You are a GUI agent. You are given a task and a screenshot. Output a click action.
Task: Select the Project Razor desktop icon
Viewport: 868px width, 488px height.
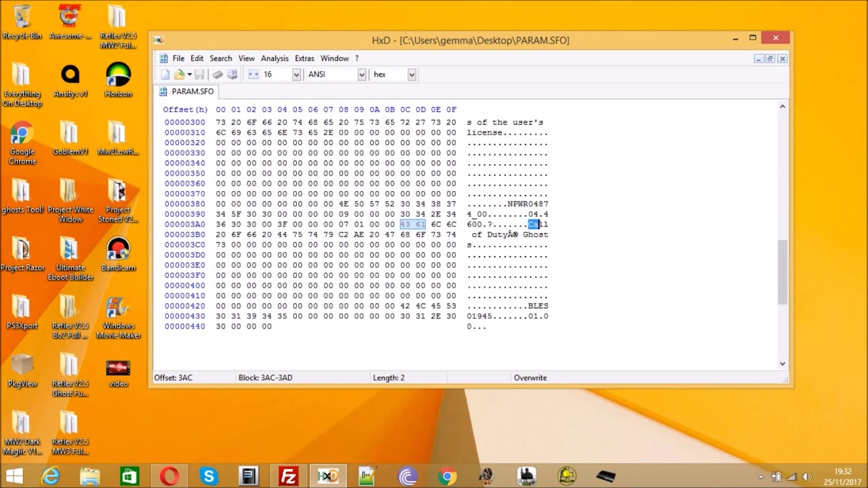(22, 254)
